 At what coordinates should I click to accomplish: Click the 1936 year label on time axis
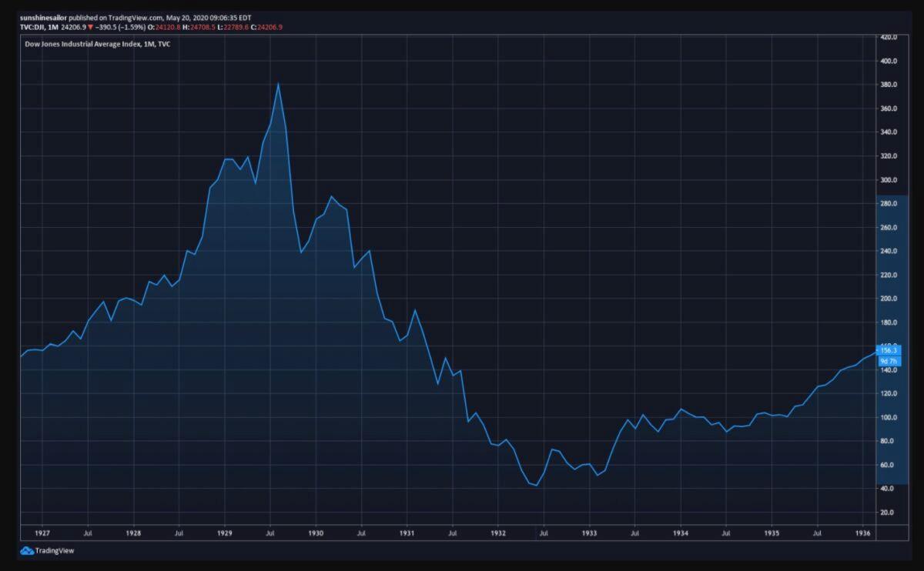[863, 533]
